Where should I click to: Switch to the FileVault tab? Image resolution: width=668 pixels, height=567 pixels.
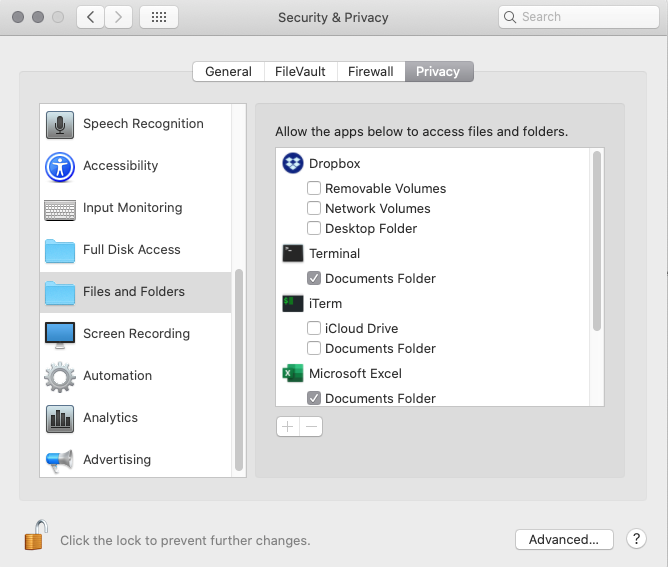[x=300, y=71]
